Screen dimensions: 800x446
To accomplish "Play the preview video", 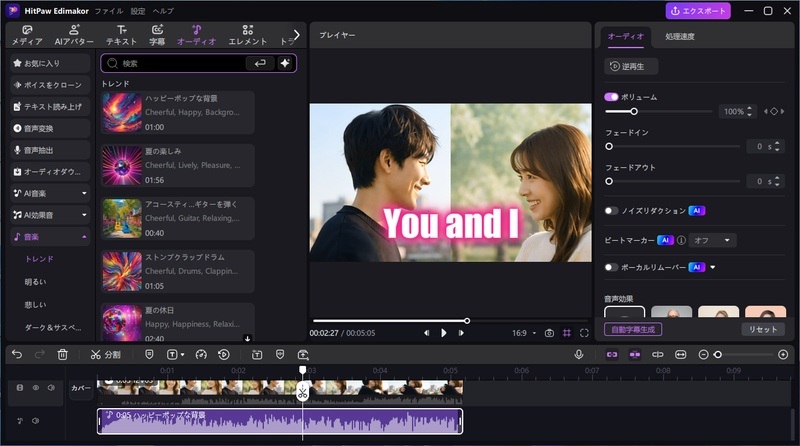I will (443, 333).
